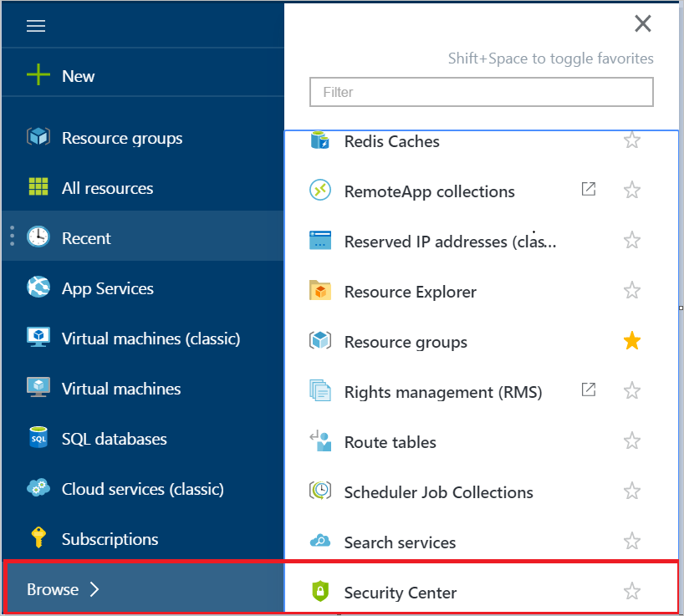
Task: Click the Subscriptions key icon
Action: pyautogui.click(x=38, y=537)
